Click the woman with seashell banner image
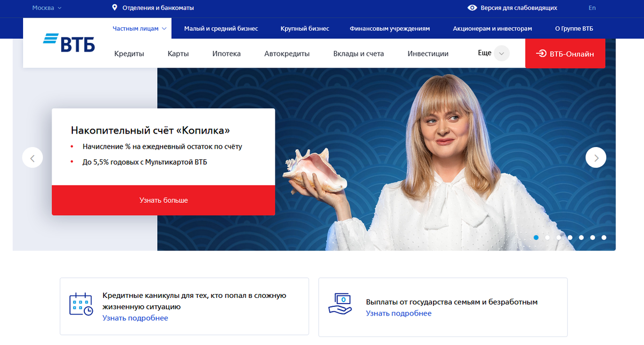The height and width of the screenshot is (345, 644). pos(386,159)
